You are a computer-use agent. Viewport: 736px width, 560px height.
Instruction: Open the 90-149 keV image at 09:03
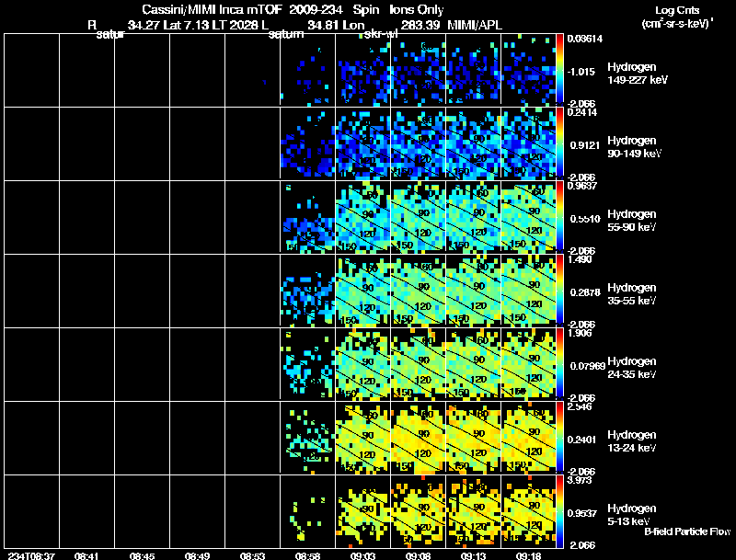[x=362, y=143]
